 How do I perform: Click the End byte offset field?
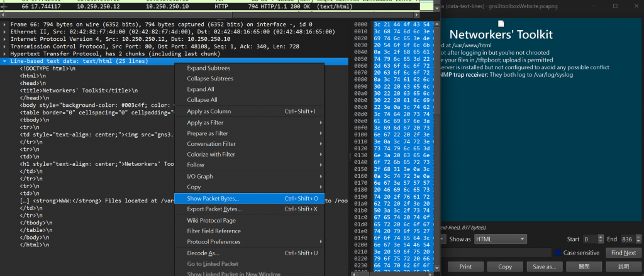627,239
